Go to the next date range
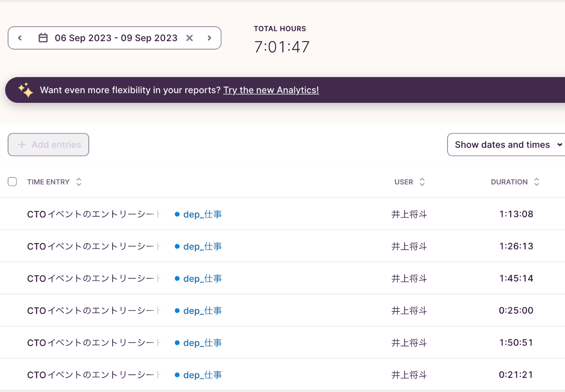 point(209,38)
